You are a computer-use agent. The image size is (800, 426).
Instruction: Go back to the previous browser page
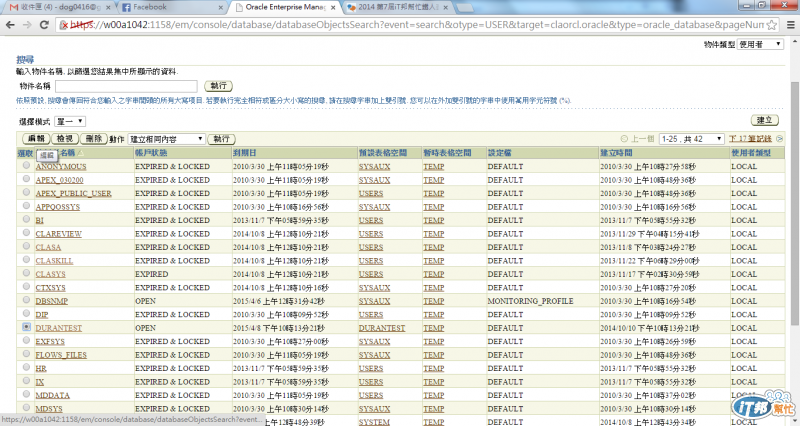click(x=10, y=24)
